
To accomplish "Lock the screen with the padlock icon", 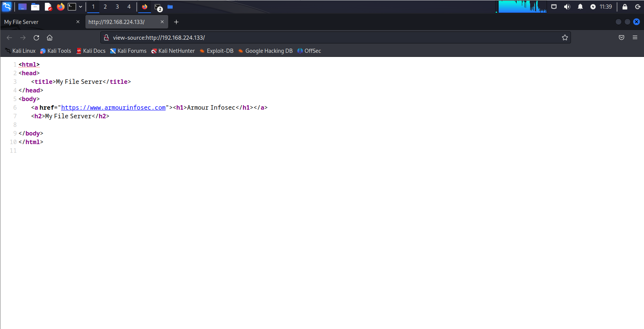I will tap(625, 7).
